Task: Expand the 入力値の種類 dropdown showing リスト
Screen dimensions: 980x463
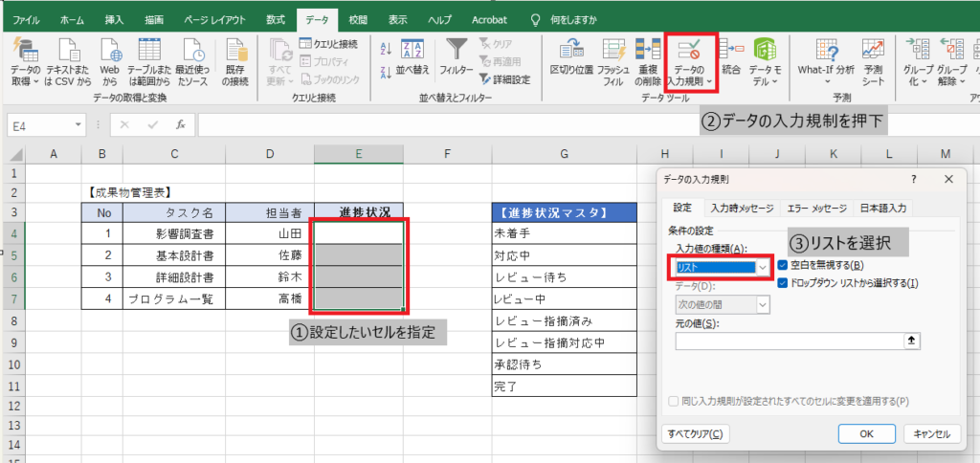Action: pos(762,269)
